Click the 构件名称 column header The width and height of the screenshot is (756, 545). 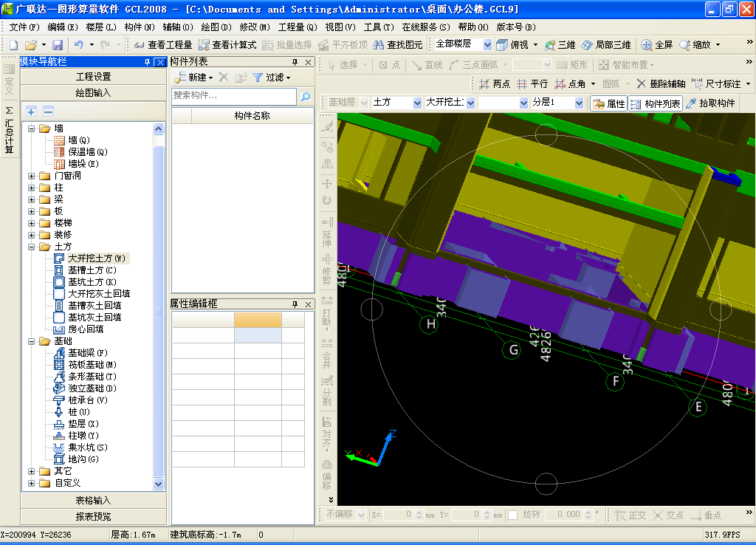point(252,116)
